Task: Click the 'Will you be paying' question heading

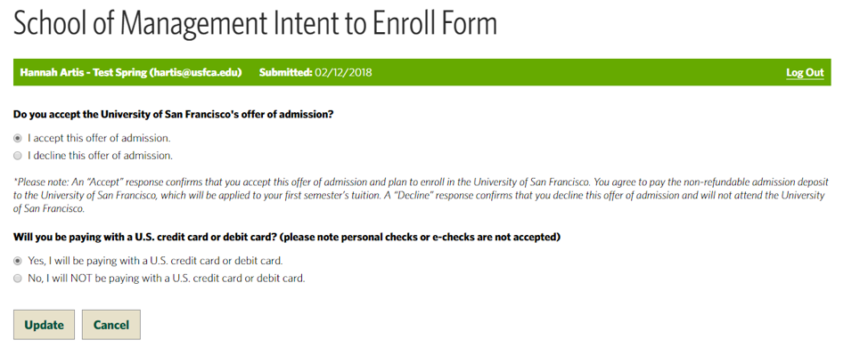Action: [x=286, y=237]
